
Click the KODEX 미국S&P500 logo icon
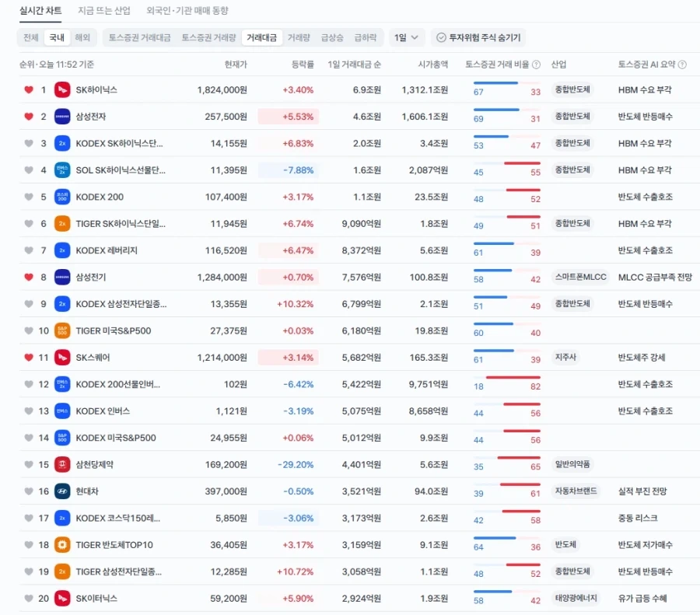coord(62,438)
